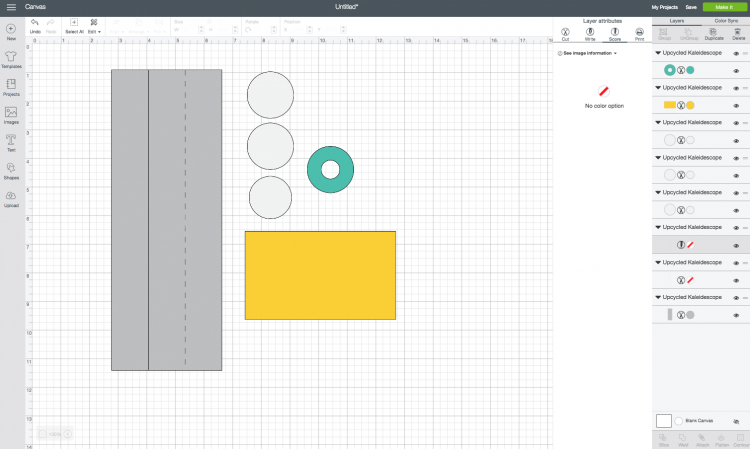
Task: Hide the group containing the gray rectangle
Action: click(x=736, y=298)
